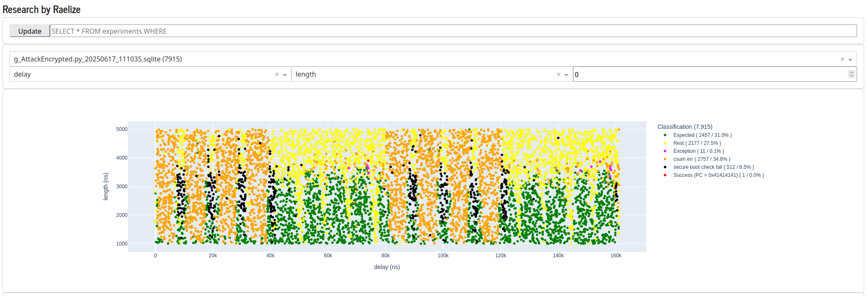Click the Research by Raelize heading

click(x=41, y=9)
